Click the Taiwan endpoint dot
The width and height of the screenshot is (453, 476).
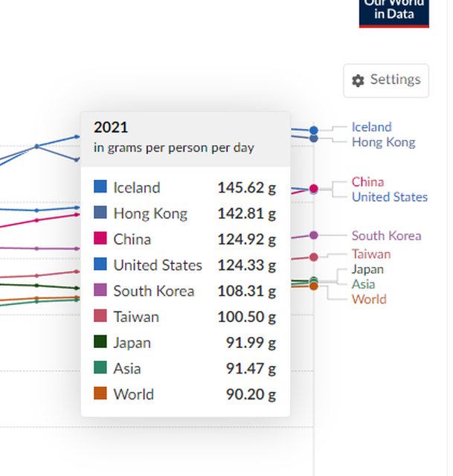[314, 257]
